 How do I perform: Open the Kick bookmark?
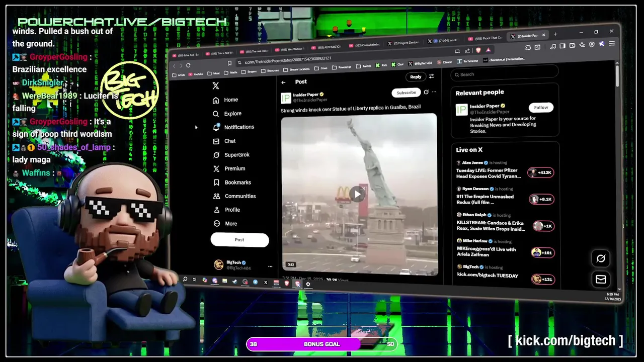[x=382, y=65]
